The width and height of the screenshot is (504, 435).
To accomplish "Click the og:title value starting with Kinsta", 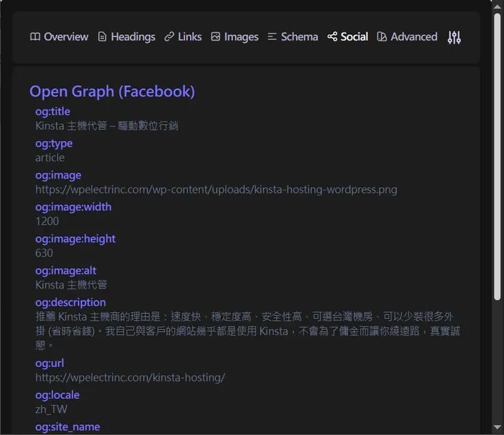I will coord(107,126).
